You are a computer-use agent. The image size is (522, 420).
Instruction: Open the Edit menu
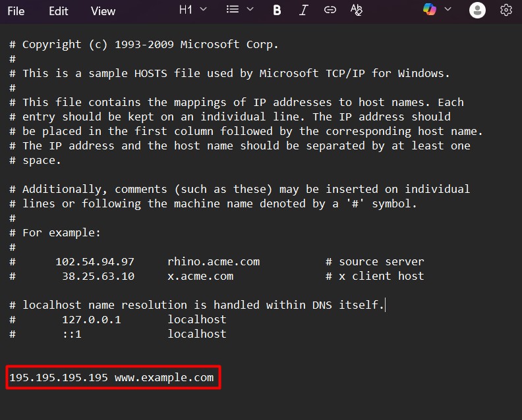[x=59, y=11]
